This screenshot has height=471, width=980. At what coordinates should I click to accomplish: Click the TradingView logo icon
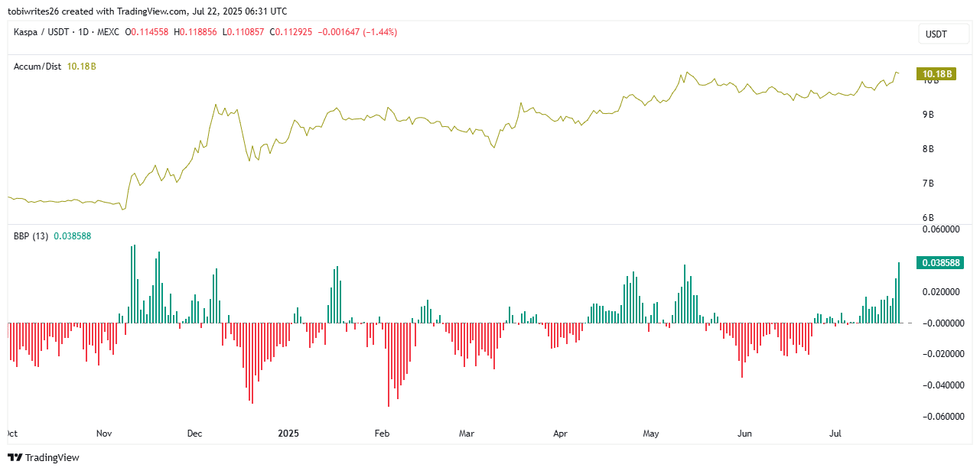[x=15, y=457]
